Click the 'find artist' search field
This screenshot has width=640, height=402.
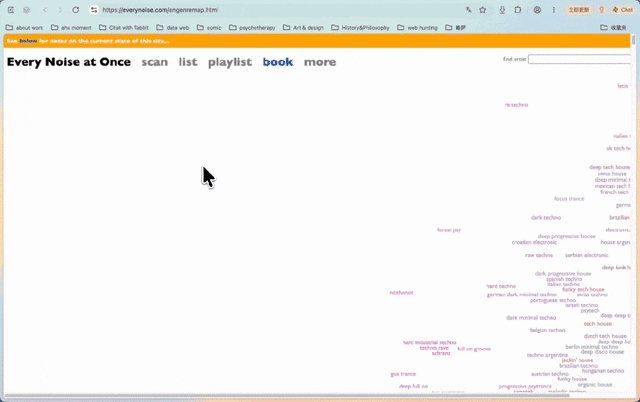coord(579,59)
